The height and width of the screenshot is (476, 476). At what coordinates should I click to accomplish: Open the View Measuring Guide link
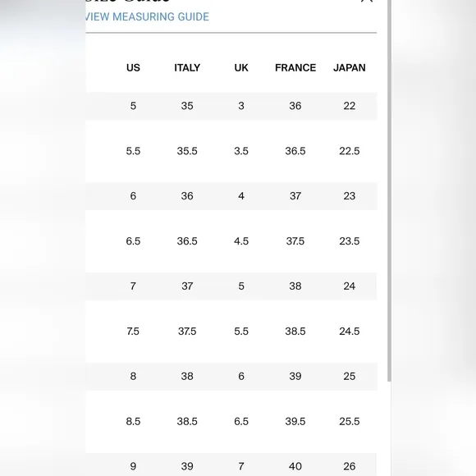pyautogui.click(x=147, y=16)
